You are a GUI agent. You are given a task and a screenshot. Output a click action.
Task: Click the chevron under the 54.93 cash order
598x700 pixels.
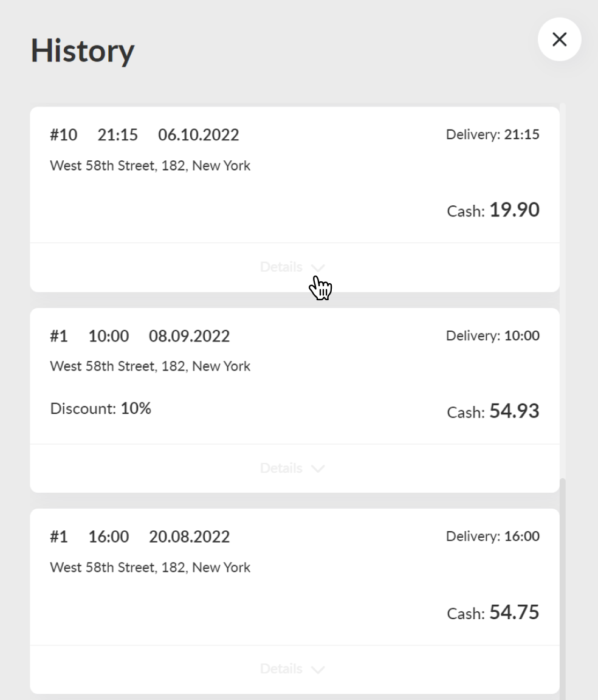(317, 468)
